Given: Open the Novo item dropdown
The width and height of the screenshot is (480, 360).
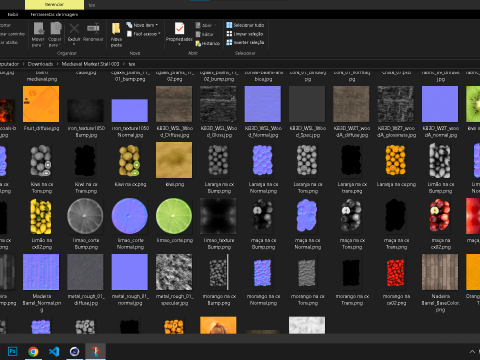Looking at the screenshot, I should 142,25.
